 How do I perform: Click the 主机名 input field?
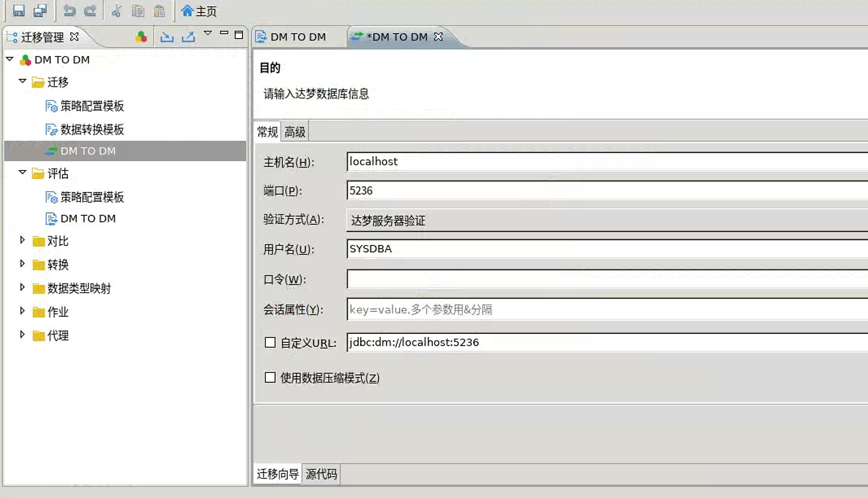607,161
